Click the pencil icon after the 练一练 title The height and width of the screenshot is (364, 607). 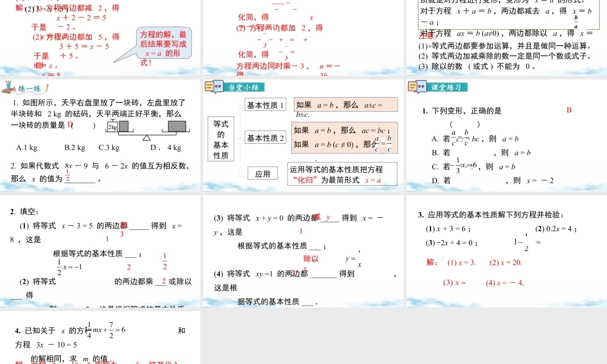(x=46, y=89)
